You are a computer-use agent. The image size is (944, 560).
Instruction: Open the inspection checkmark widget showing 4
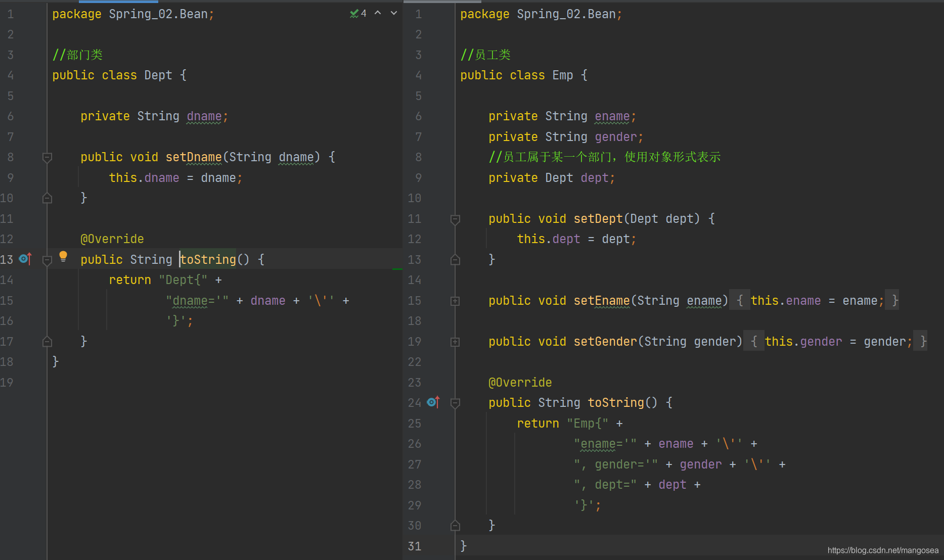coord(358,14)
